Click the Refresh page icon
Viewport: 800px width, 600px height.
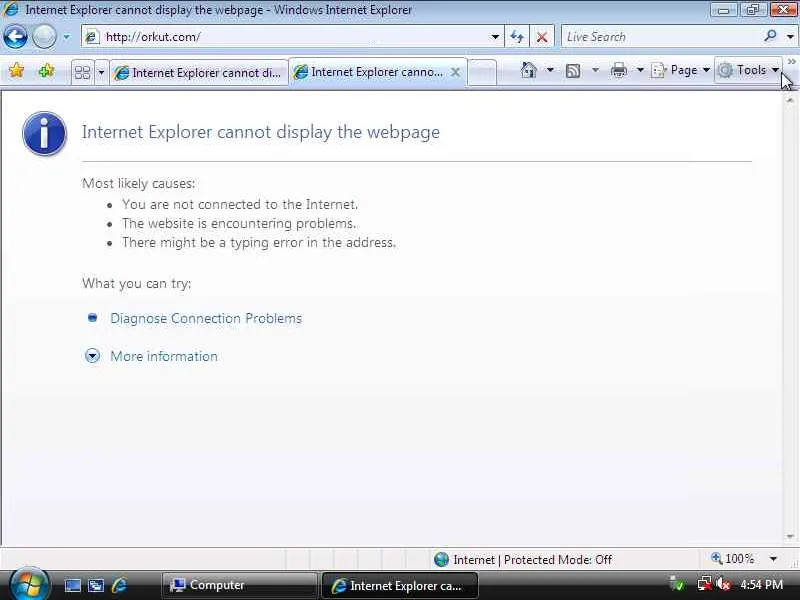[517, 37]
